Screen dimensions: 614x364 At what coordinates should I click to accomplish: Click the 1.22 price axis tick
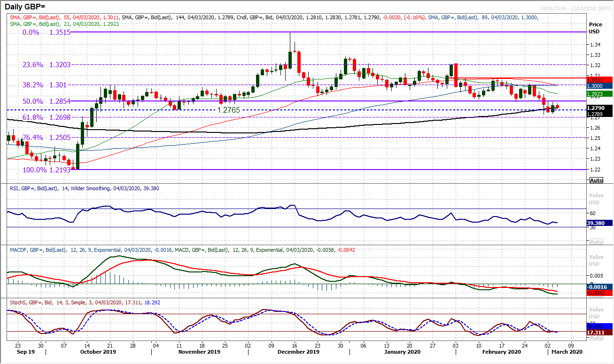594,169
